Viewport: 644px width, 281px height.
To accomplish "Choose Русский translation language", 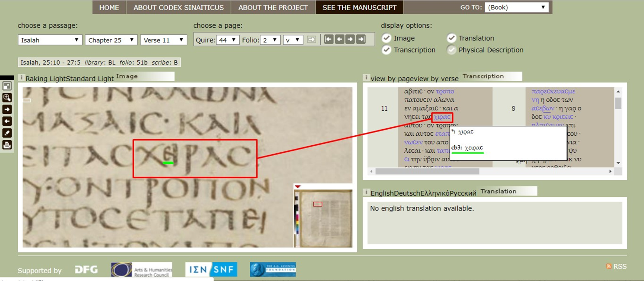I will coord(463,193).
